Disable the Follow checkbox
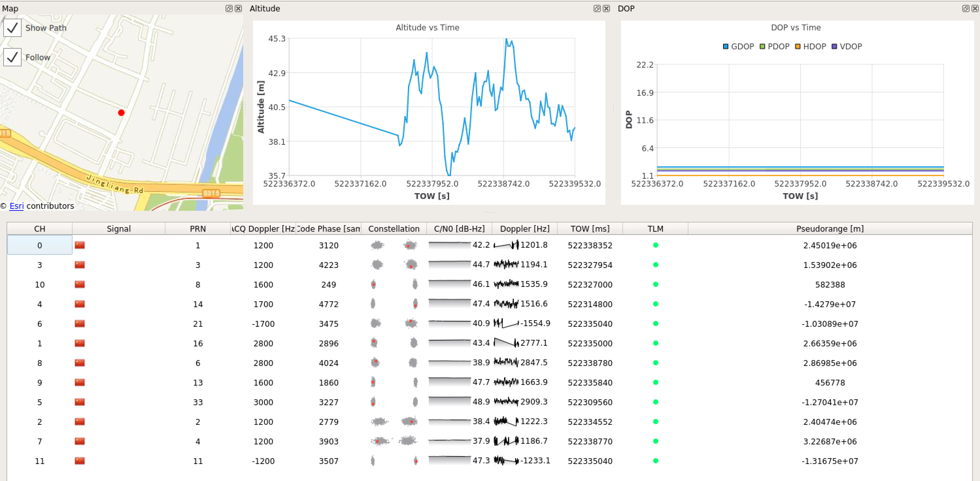The image size is (980, 481). pyautogui.click(x=12, y=57)
